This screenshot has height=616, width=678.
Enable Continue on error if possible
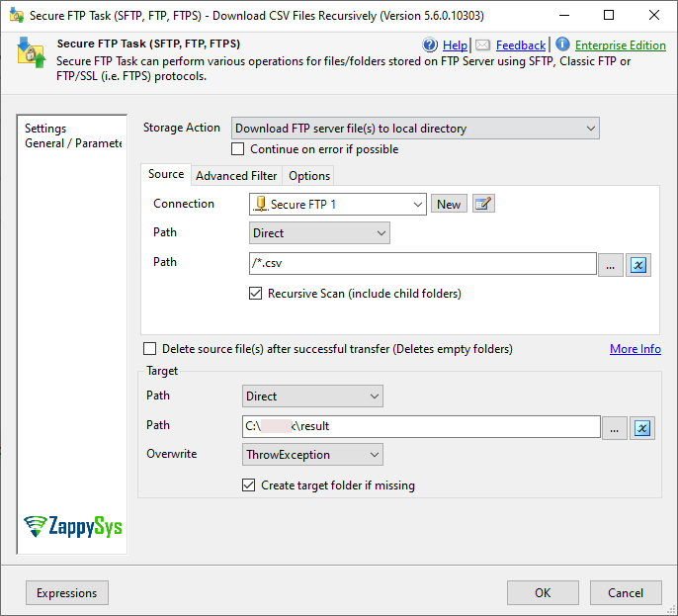coord(237,149)
